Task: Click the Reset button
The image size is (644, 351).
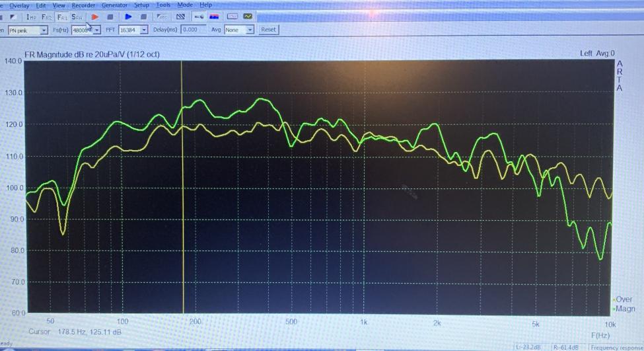Action: (269, 30)
